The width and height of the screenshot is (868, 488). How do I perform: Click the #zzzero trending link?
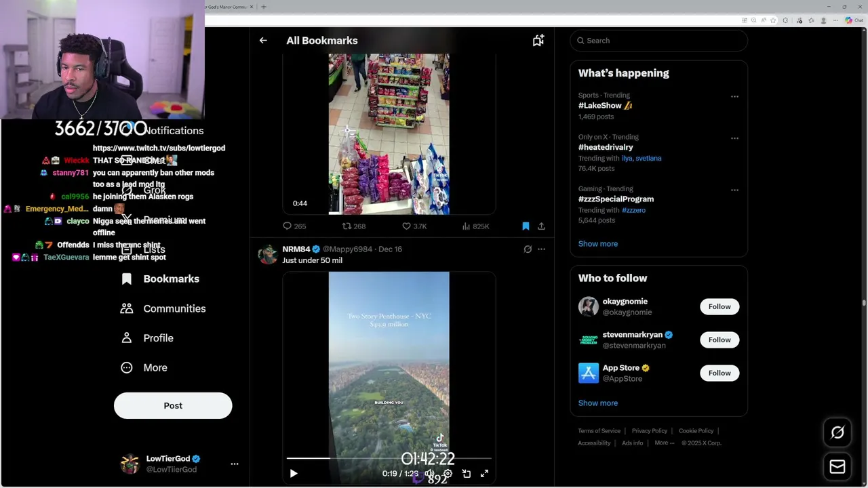click(633, 211)
